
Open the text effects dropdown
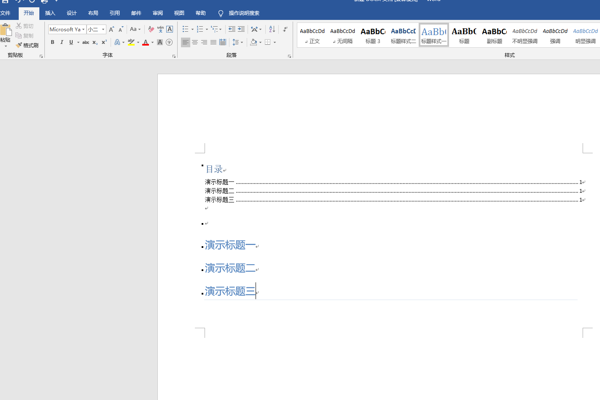(x=119, y=42)
